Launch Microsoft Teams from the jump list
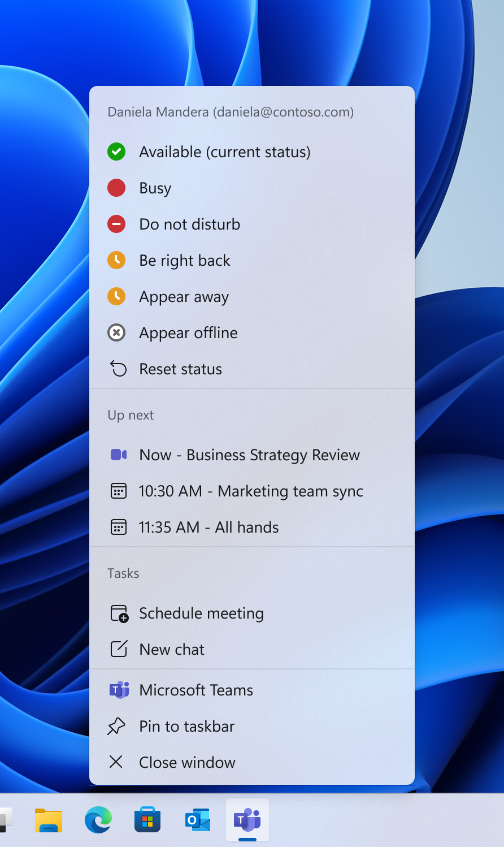The width and height of the screenshot is (504, 847). 252,690
